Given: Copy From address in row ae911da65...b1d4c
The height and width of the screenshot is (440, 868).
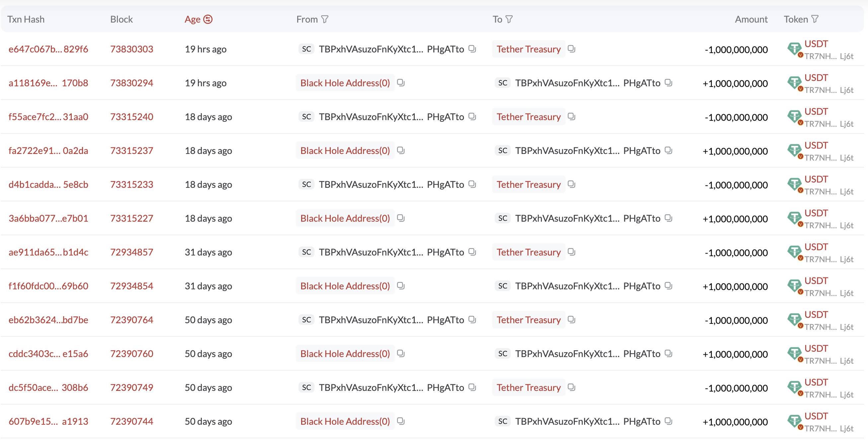Looking at the screenshot, I should 473,252.
